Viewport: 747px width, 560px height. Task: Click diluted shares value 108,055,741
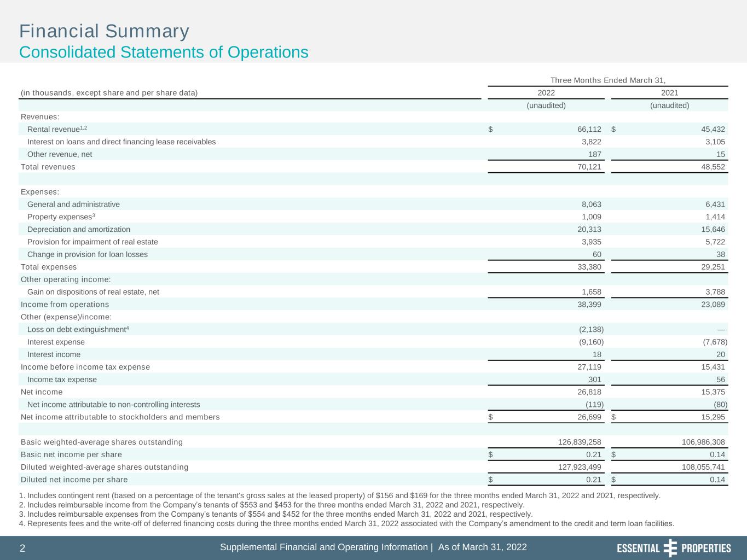[703, 467]
